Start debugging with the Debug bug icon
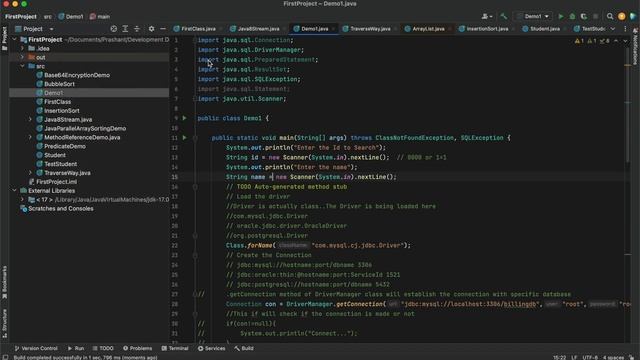640x360 pixels. 572,17
